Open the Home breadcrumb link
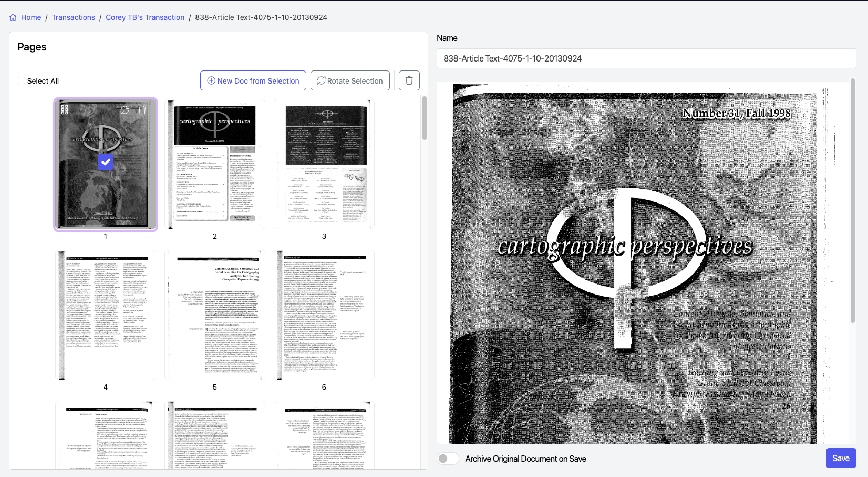The image size is (868, 477). coord(31,17)
